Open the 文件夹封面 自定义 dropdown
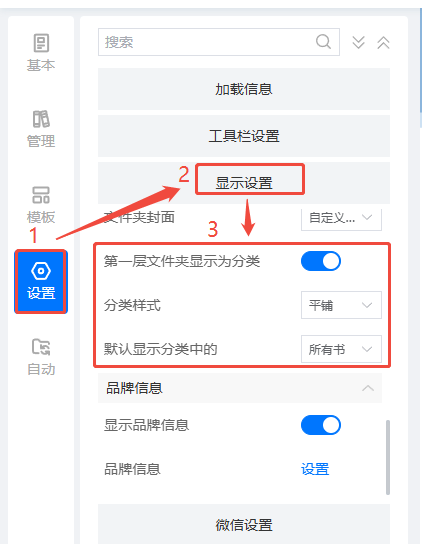The width and height of the screenshot is (422, 544). 341,218
